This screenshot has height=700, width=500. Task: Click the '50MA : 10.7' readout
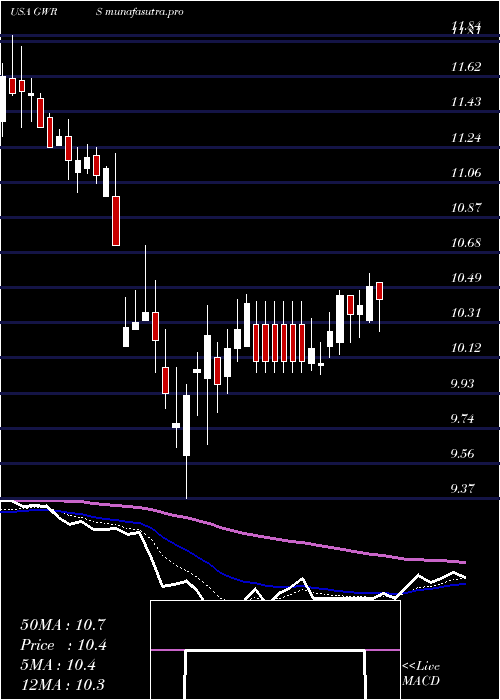[63, 625]
